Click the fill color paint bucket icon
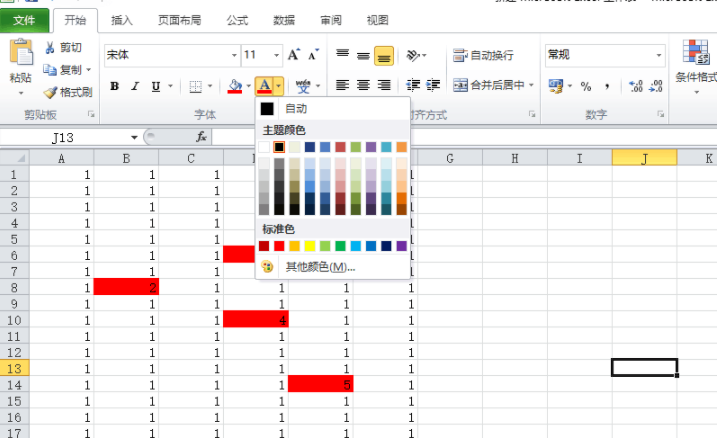Viewport: 717px width, 438px height. click(x=235, y=86)
